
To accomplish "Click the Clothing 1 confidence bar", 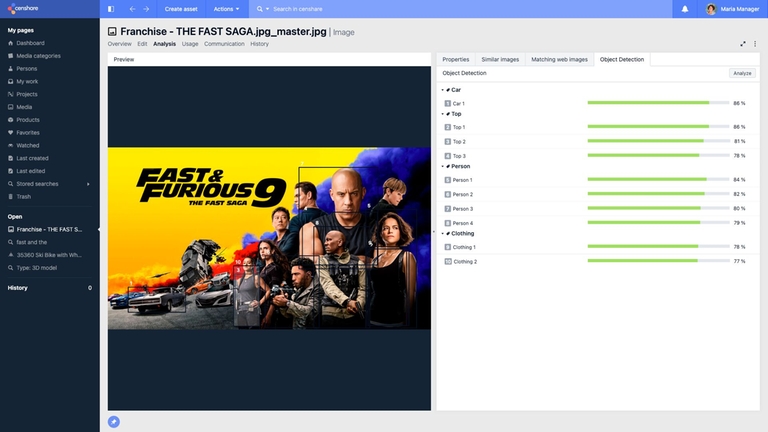I will click(658, 246).
